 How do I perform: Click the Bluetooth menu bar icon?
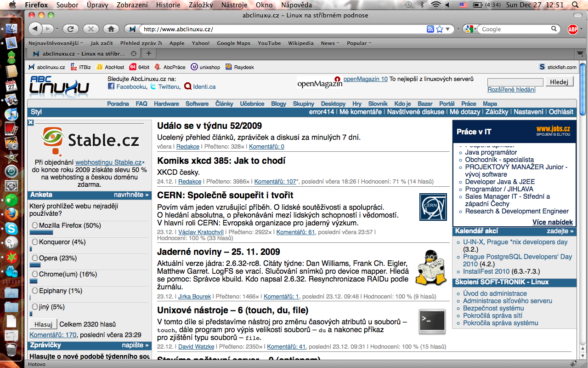[422, 5]
